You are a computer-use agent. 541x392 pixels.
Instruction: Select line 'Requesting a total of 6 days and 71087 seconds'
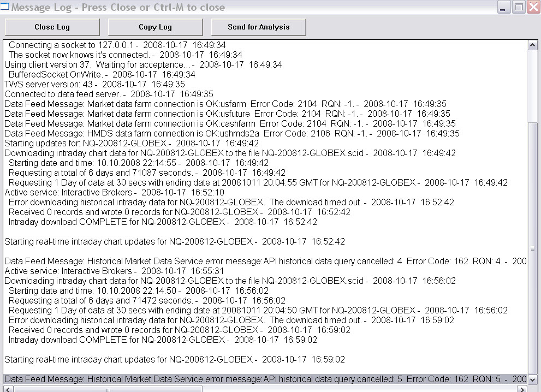(147, 173)
